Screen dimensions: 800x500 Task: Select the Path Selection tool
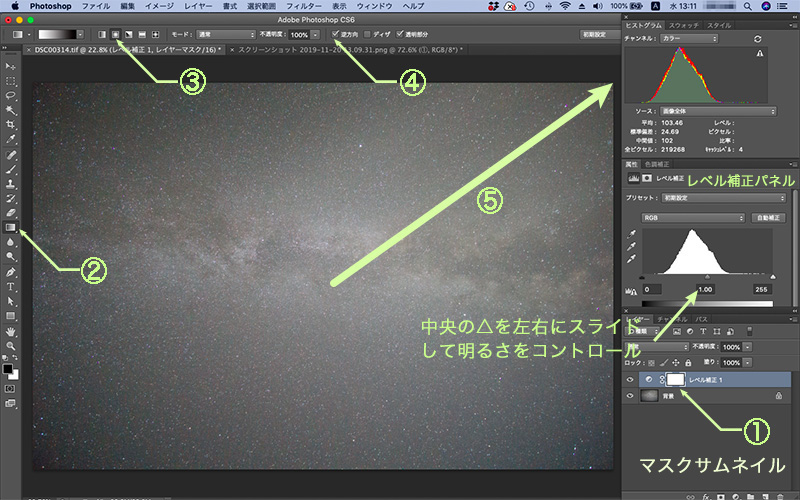(10, 302)
